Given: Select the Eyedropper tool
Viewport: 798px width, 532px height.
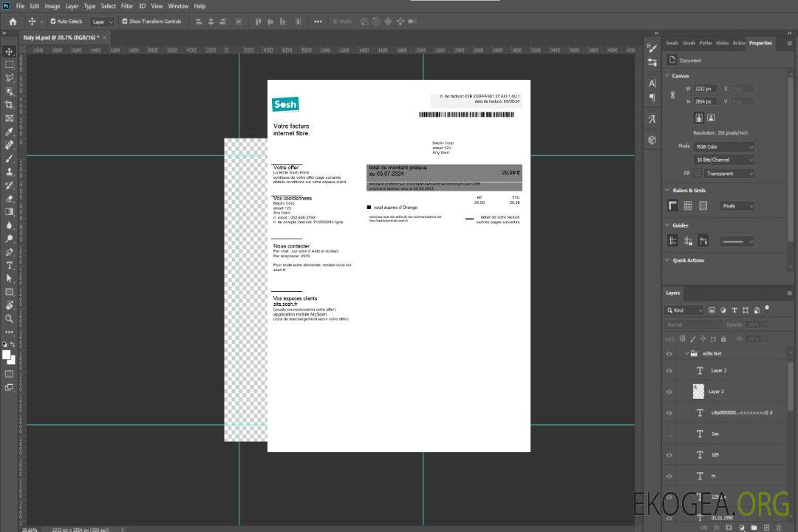Looking at the screenshot, I should (x=9, y=132).
